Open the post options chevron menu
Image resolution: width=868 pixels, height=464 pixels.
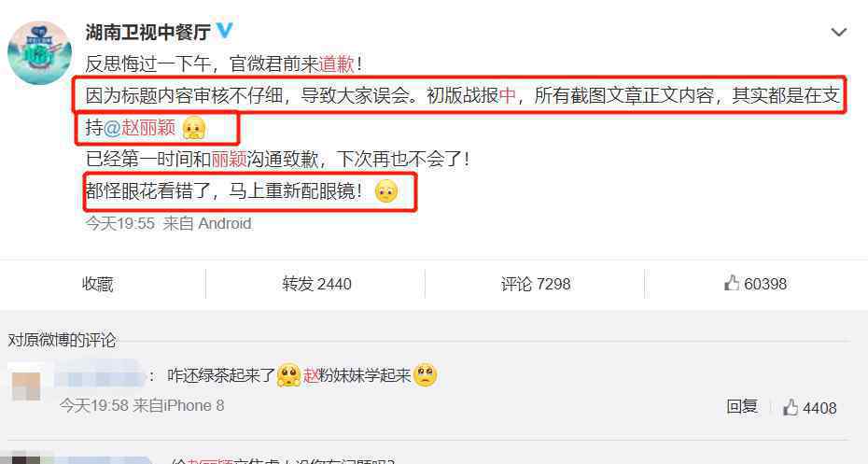[x=839, y=33]
